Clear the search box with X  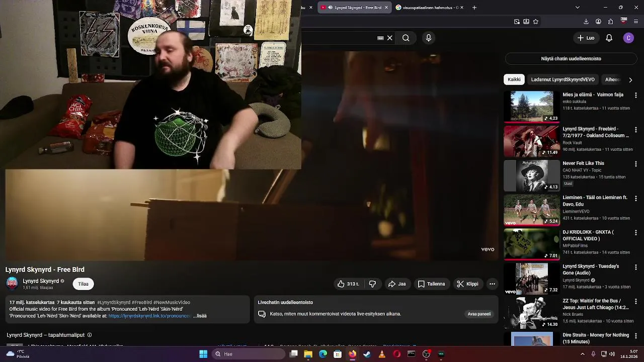[389, 38]
